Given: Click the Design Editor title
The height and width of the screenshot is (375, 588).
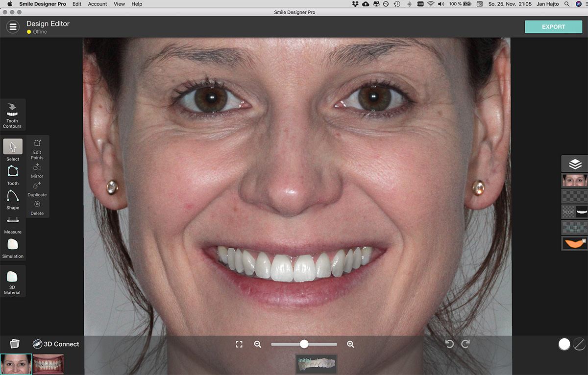Looking at the screenshot, I should click(x=48, y=23).
